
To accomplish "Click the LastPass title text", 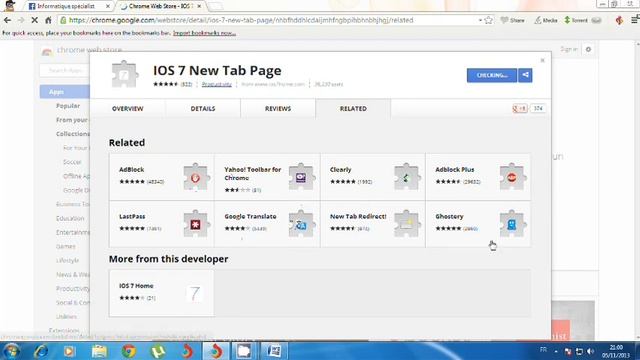I will coord(132,216).
